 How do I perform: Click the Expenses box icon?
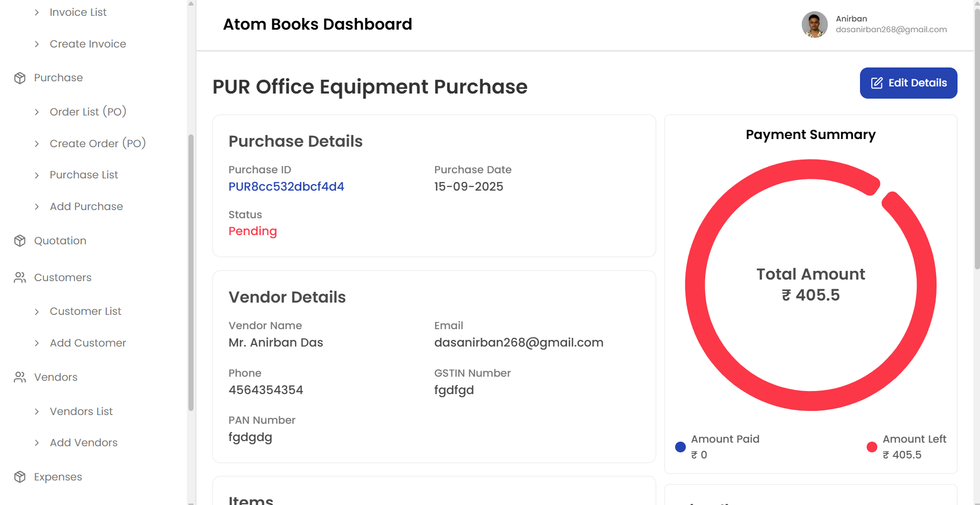coord(20,477)
